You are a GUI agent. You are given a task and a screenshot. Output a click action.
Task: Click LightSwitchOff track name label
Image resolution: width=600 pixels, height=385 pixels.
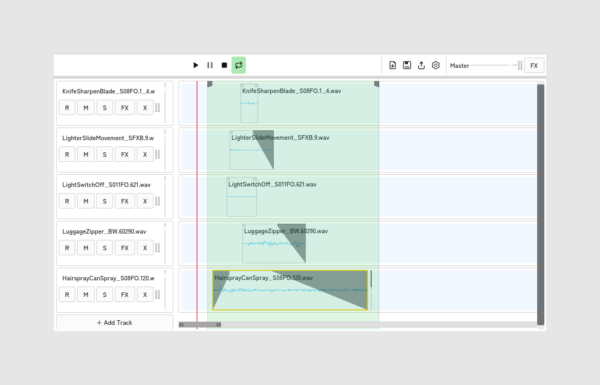[x=106, y=185]
